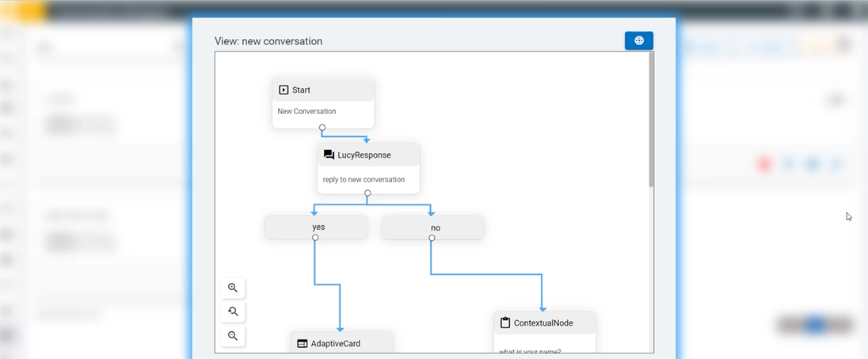Select the ContextualNode header
The width and height of the screenshot is (868, 359).
click(x=545, y=323)
